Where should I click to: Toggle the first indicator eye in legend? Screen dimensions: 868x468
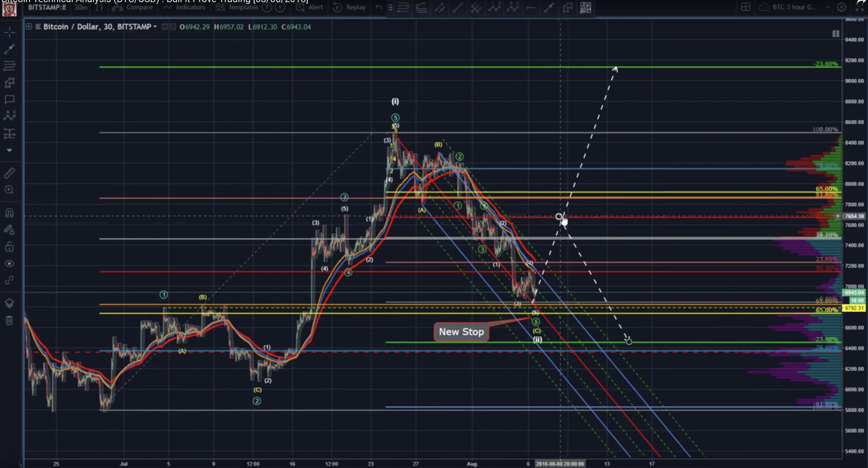point(165,27)
